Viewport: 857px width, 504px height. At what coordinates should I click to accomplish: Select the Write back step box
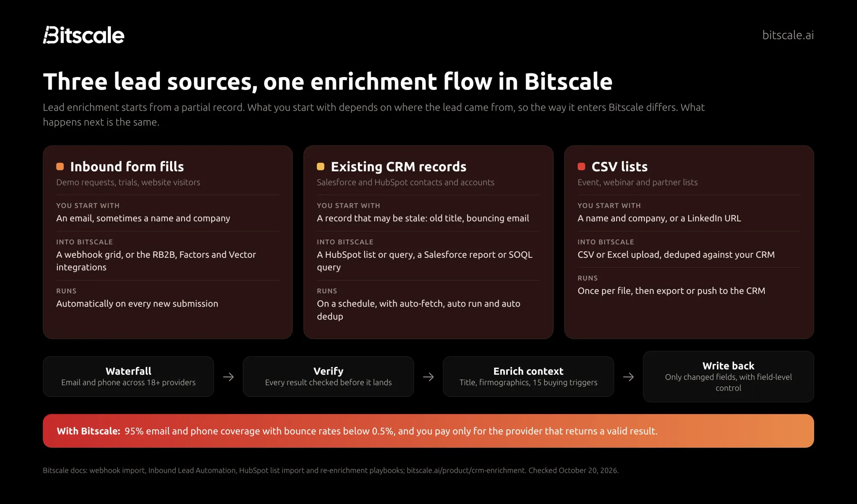[x=728, y=376]
